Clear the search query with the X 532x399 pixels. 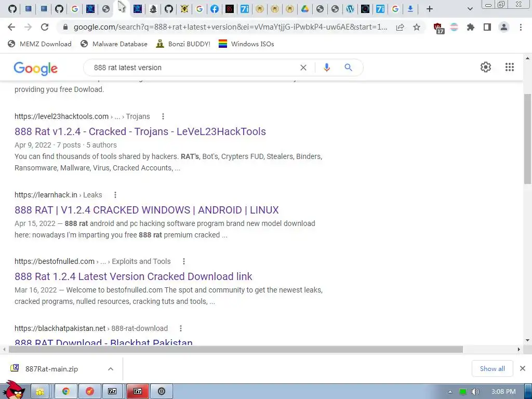[303, 68]
